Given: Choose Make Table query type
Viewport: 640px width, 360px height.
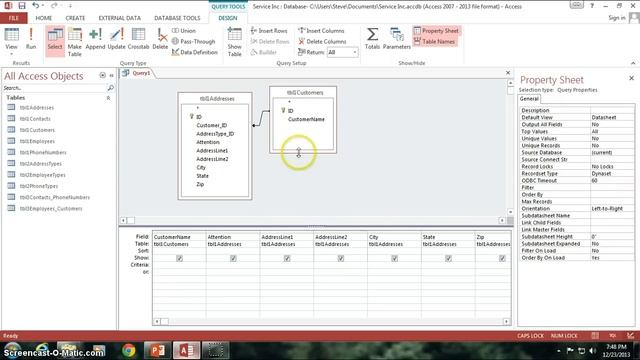Looking at the screenshot, I should (x=75, y=42).
